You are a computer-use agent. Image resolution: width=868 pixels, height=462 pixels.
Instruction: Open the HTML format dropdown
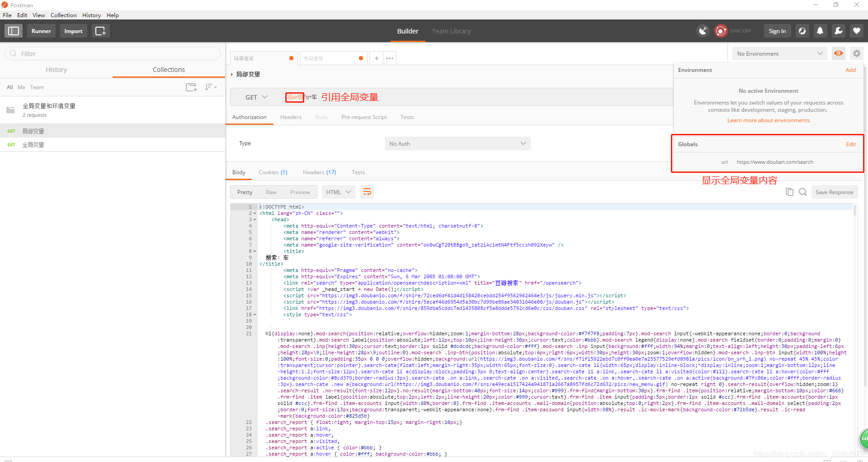click(x=339, y=192)
